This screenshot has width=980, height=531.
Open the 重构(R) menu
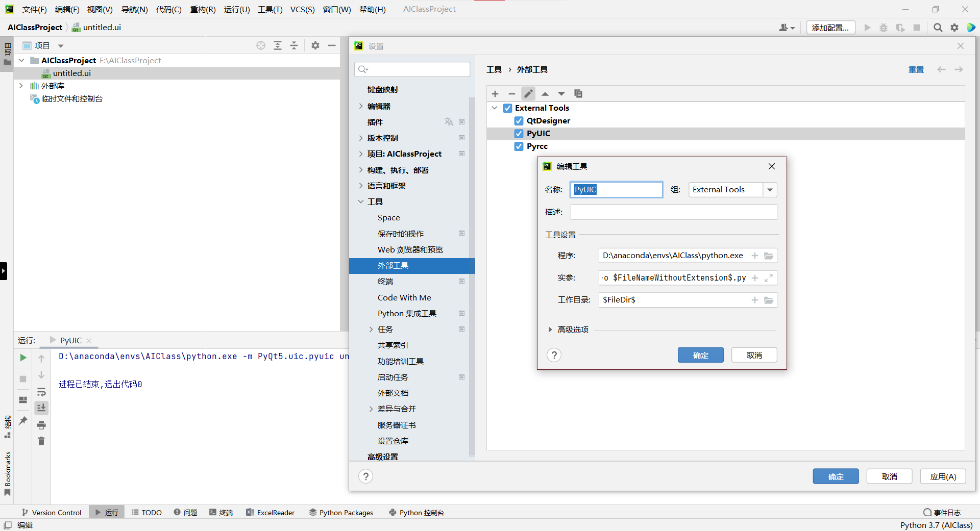coord(203,10)
